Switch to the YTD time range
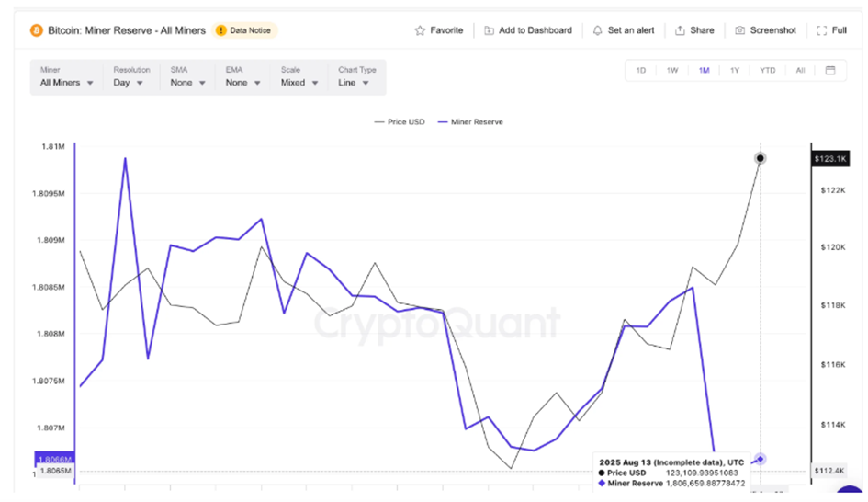 pos(767,71)
